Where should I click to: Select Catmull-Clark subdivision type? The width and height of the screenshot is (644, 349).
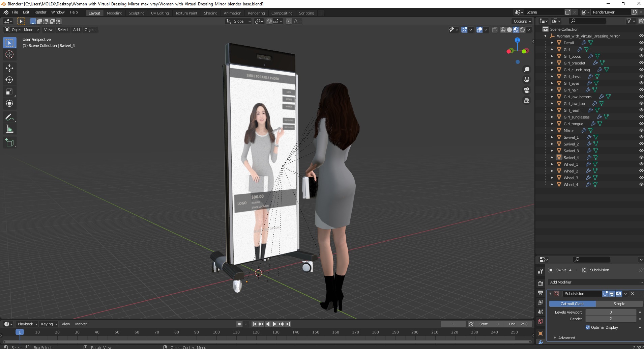click(572, 304)
